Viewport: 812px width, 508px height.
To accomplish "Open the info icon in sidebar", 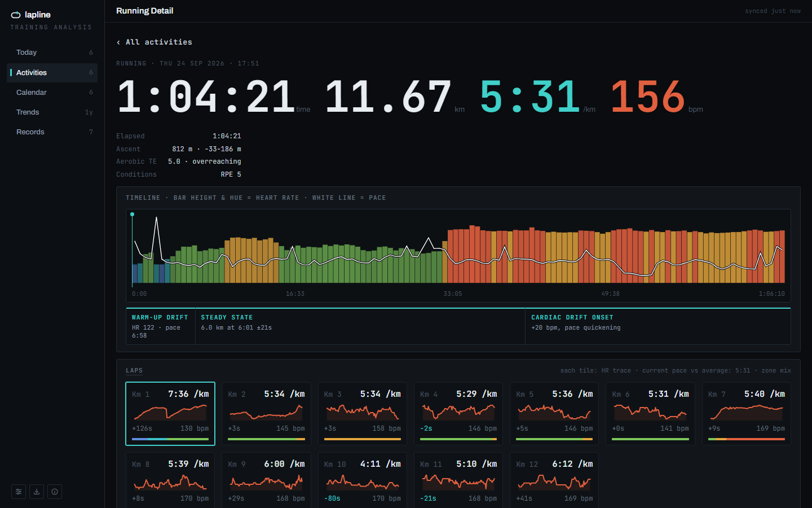I will (55, 492).
